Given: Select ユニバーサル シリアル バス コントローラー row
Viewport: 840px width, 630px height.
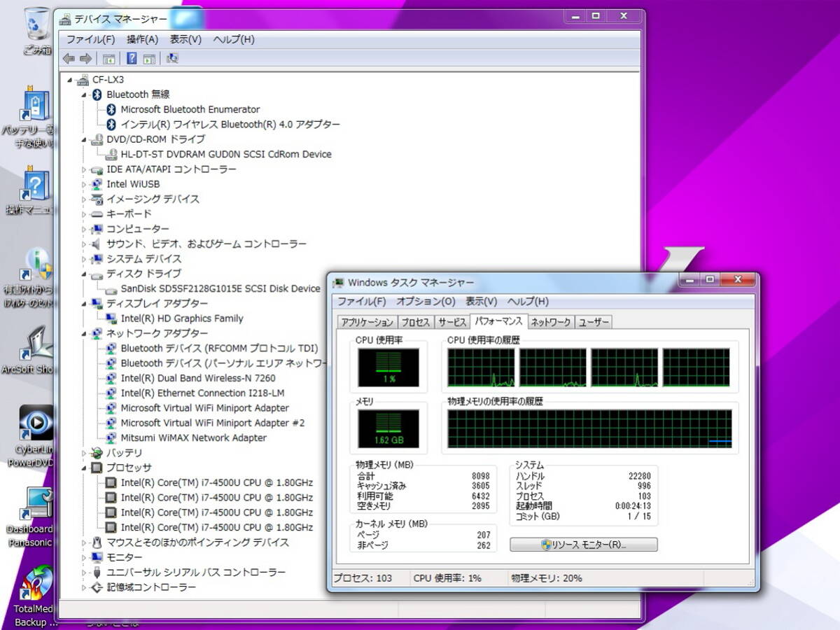Looking at the screenshot, I should 196,572.
